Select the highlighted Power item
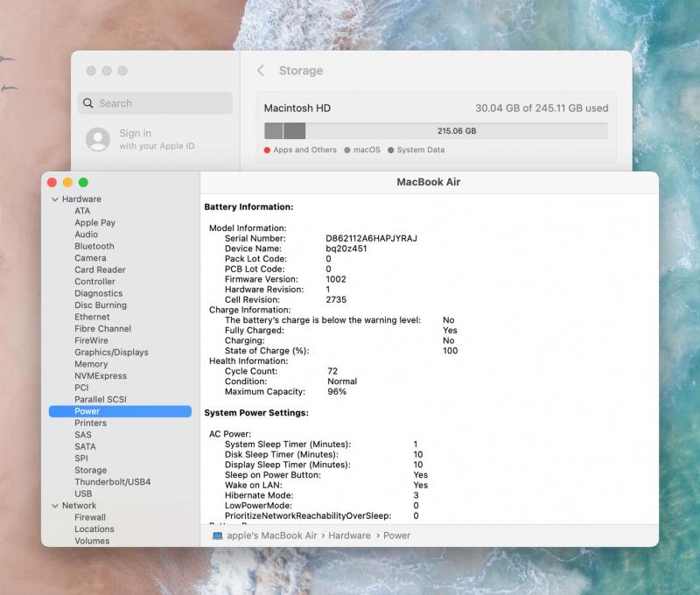The width and height of the screenshot is (700, 595). 120,411
